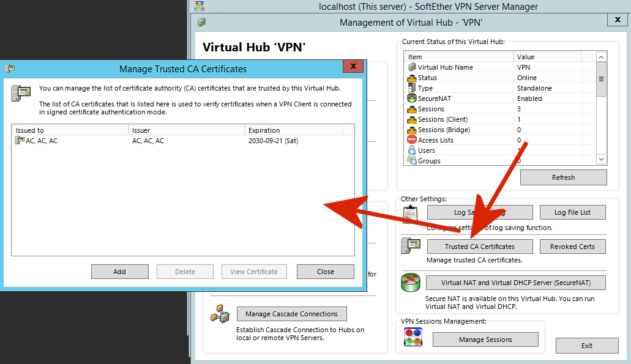Click the Manage Sessions colored circles icon
Viewport: 631px width, 364px height.
tap(413, 338)
